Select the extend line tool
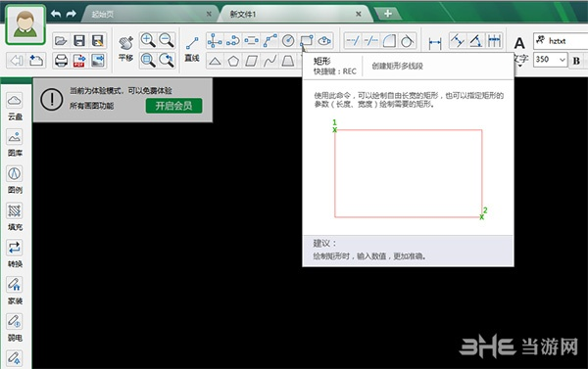The height and width of the screenshot is (369, 588). coord(371,40)
